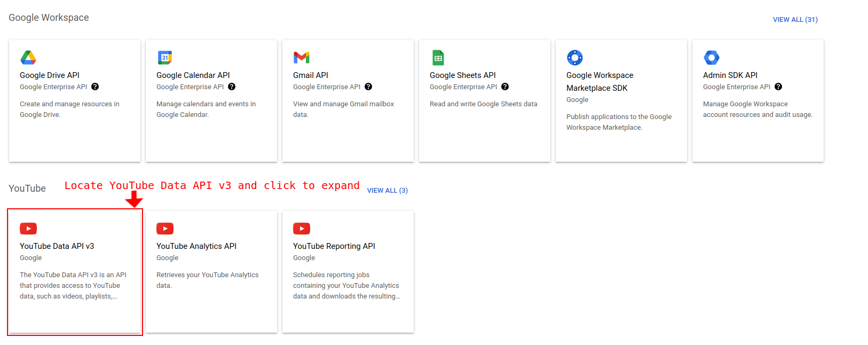Select the Google Workspace Marketplace SDK title

point(599,82)
